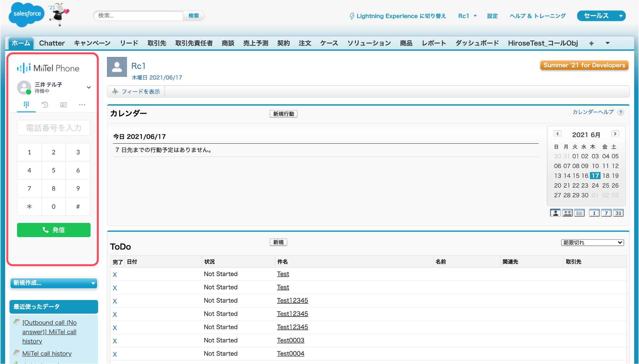This screenshot has width=639, height=364.
Task: Click the Rc1 profile avatar image
Action: tap(117, 67)
